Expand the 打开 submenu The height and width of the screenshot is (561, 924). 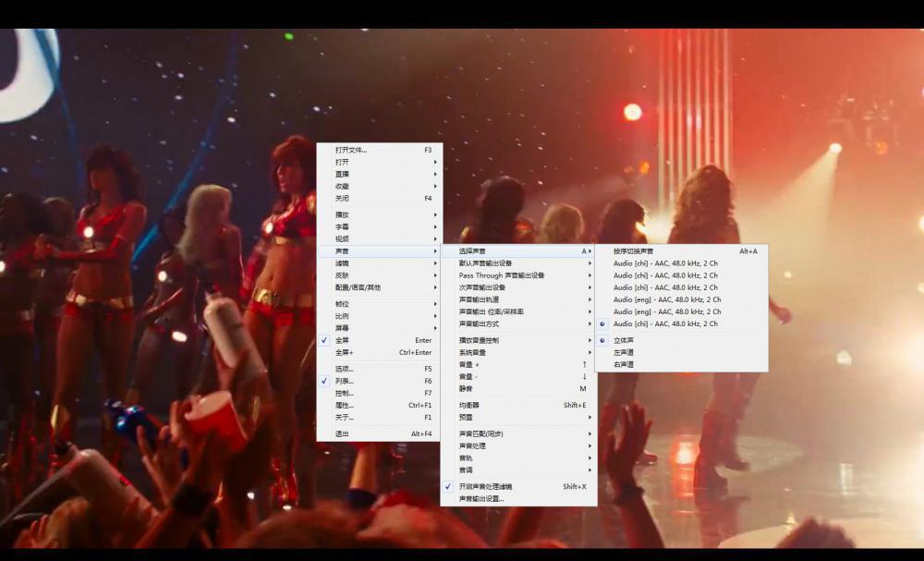(380, 162)
